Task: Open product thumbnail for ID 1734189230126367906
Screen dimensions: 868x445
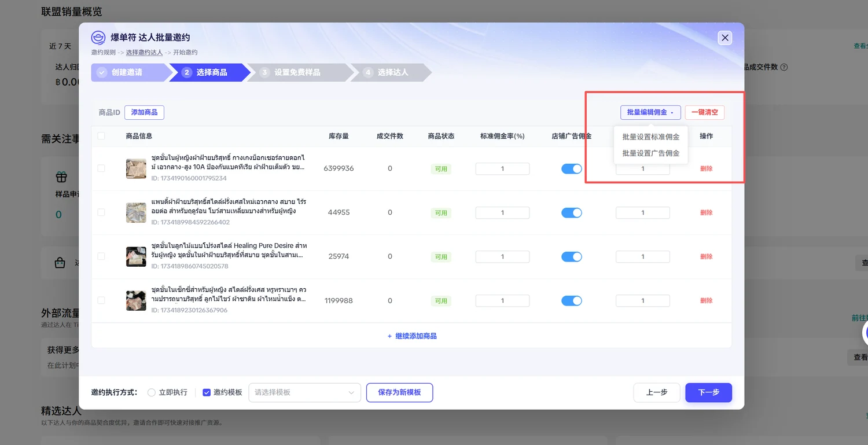Action: coord(136,300)
